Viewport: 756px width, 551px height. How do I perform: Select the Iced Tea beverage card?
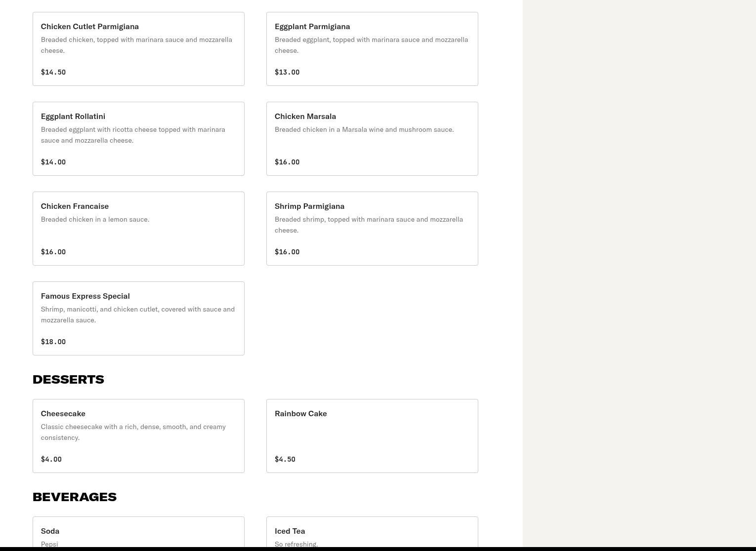pos(372,532)
